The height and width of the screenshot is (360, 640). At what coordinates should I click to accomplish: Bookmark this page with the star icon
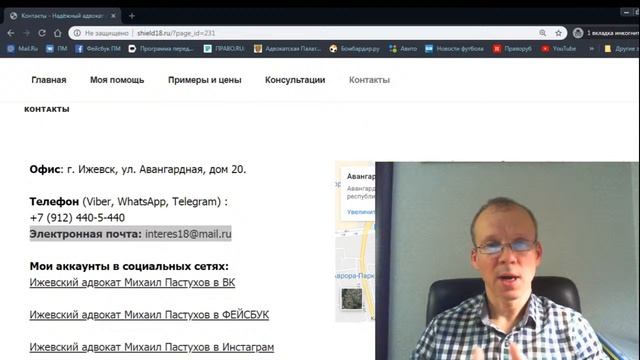558,33
